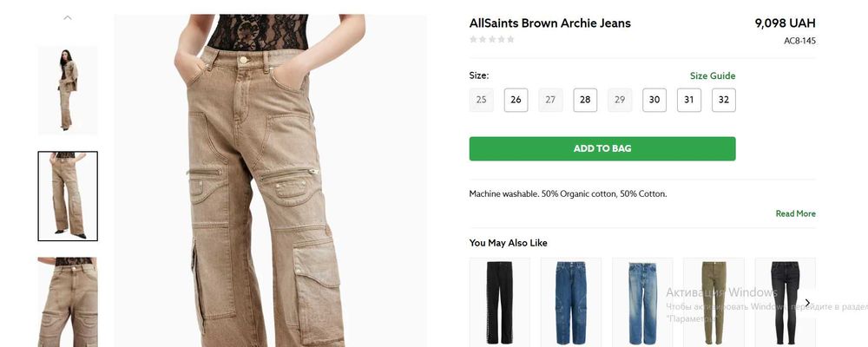View full-body model thumbnail
Screen dimensions: 868x347
tap(68, 91)
